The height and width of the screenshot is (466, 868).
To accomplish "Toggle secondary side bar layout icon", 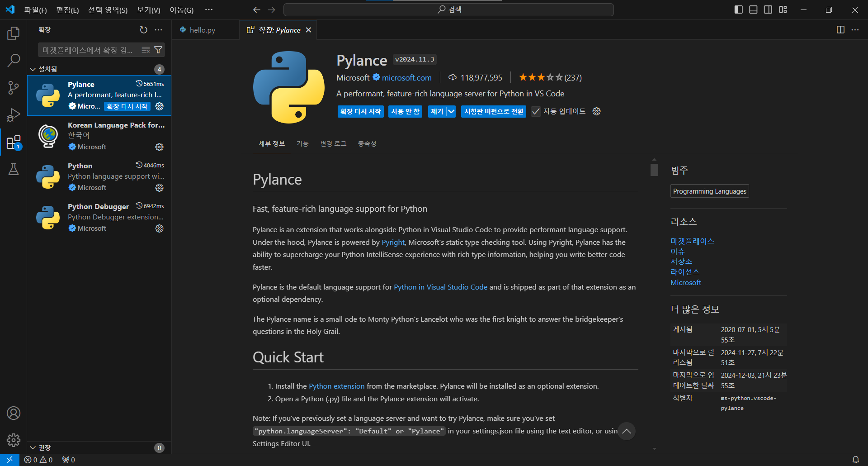I will (768, 10).
